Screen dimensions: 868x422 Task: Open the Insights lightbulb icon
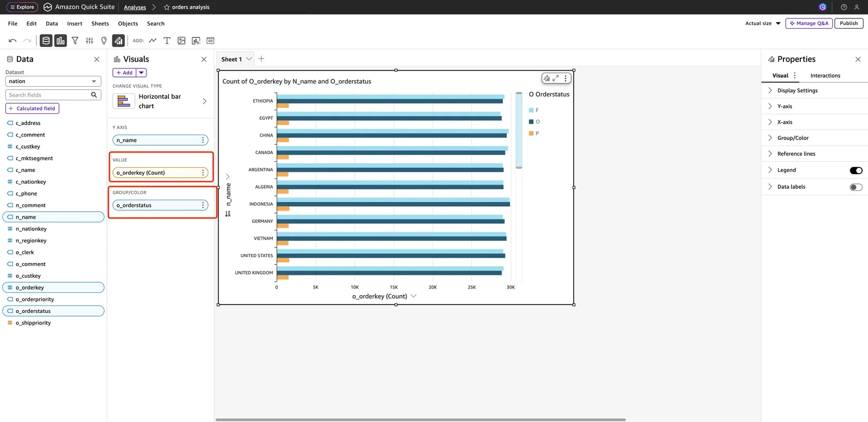(104, 41)
